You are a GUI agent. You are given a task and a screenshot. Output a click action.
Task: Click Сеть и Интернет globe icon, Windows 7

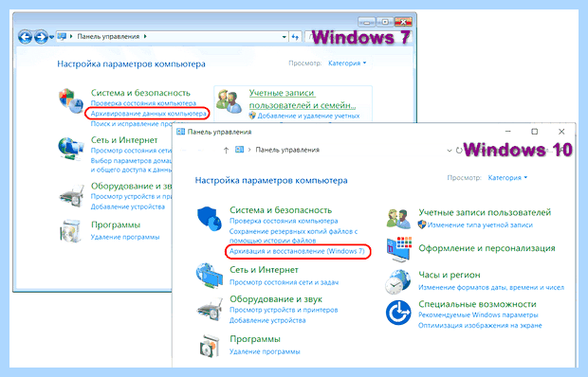point(71,148)
